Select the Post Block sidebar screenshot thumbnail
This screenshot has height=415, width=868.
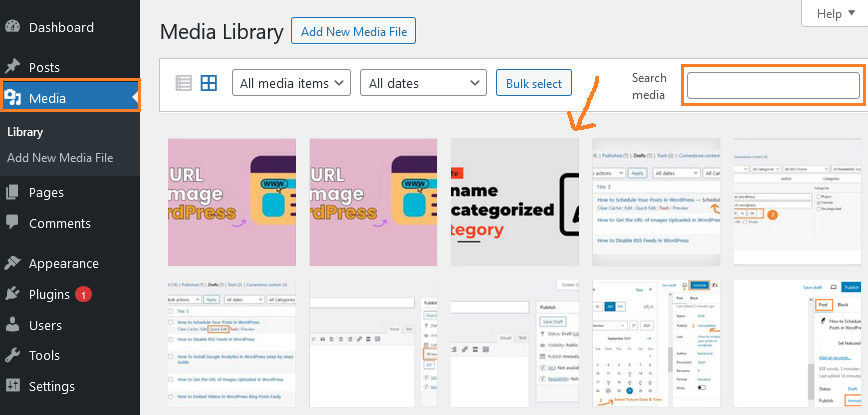click(x=798, y=344)
